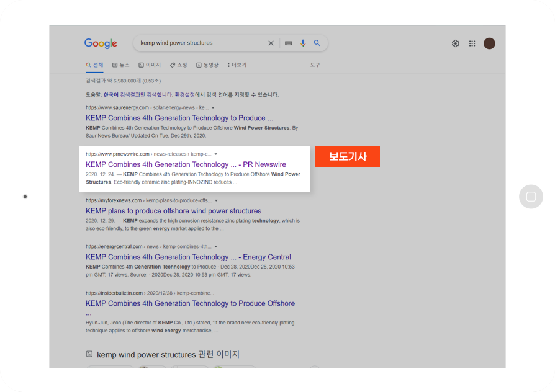Open the PR Newswire KEMP result title
Screen dimensions: 555x392
186,164
